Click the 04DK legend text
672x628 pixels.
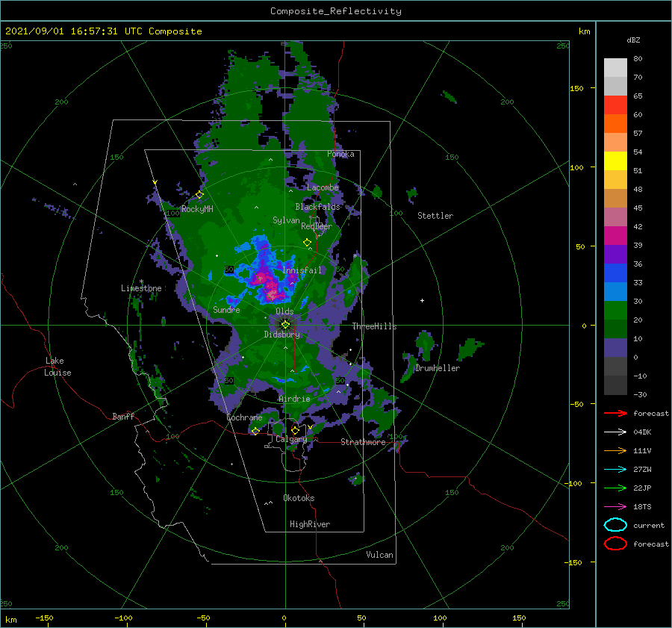(x=642, y=432)
